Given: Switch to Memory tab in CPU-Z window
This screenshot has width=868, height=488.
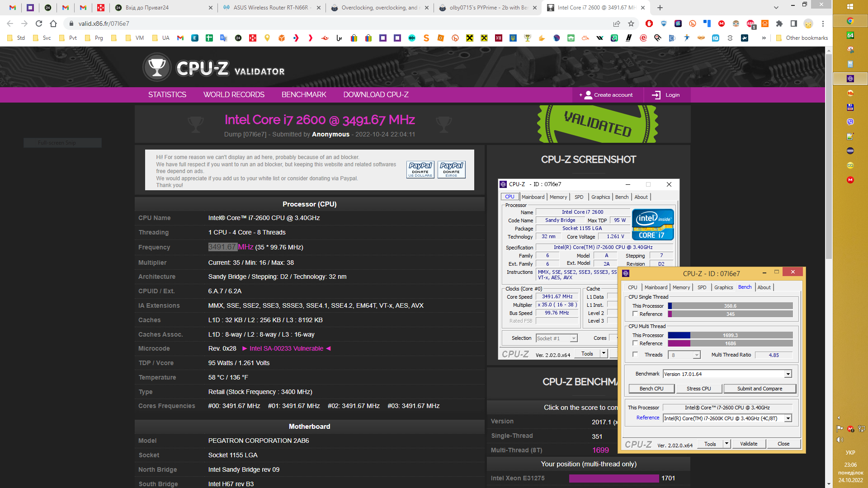Looking at the screenshot, I should 681,287.
